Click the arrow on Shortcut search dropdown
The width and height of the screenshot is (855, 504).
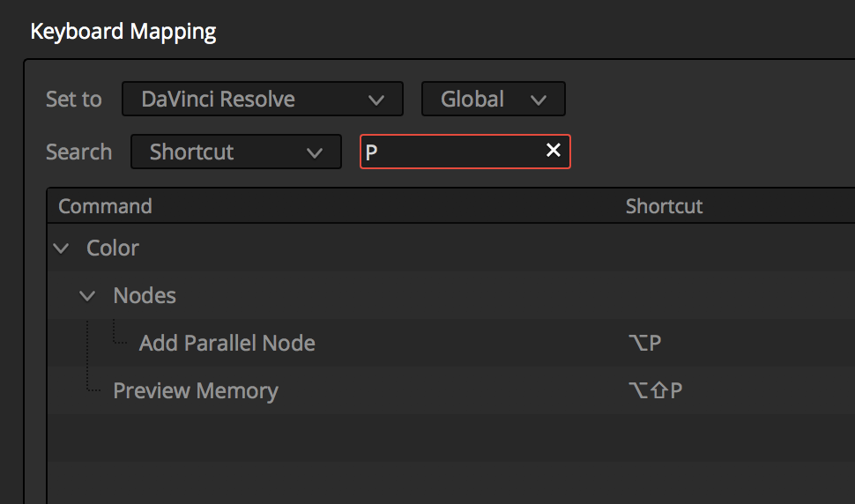click(315, 152)
